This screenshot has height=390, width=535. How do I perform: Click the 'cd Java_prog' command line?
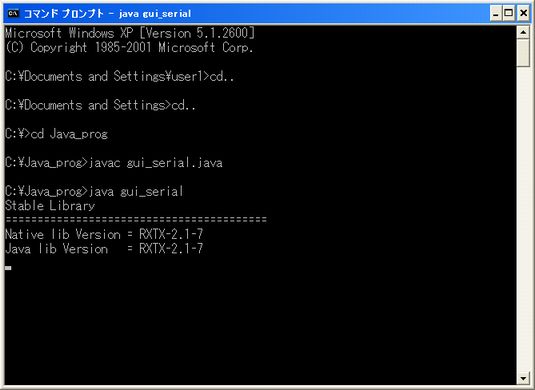(56, 134)
